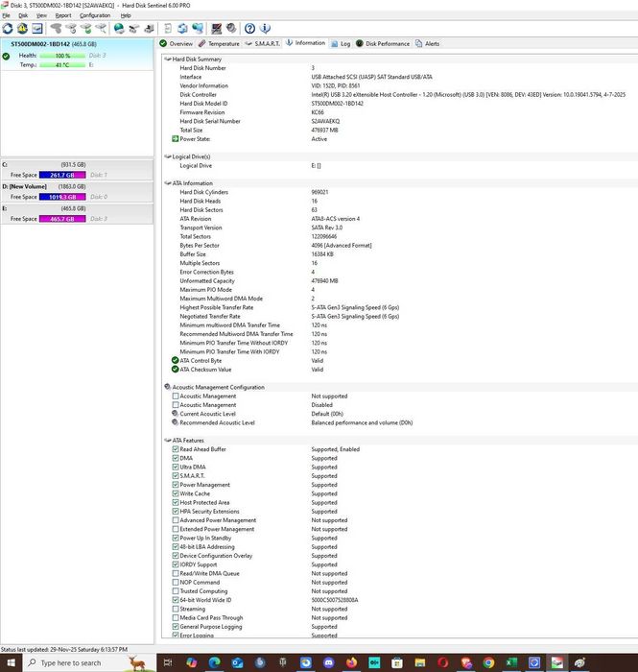This screenshot has width=638, height=672.
Task: Open Discord from the taskbar
Action: click(328, 662)
